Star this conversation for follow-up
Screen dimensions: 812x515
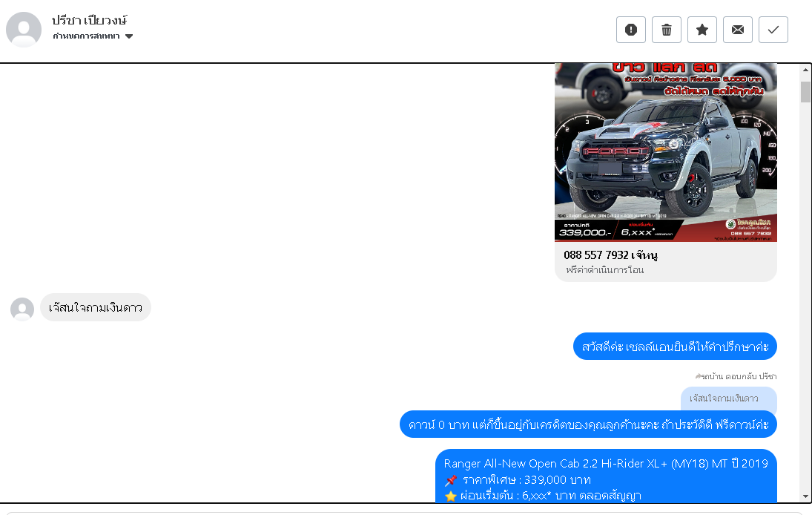(702, 30)
